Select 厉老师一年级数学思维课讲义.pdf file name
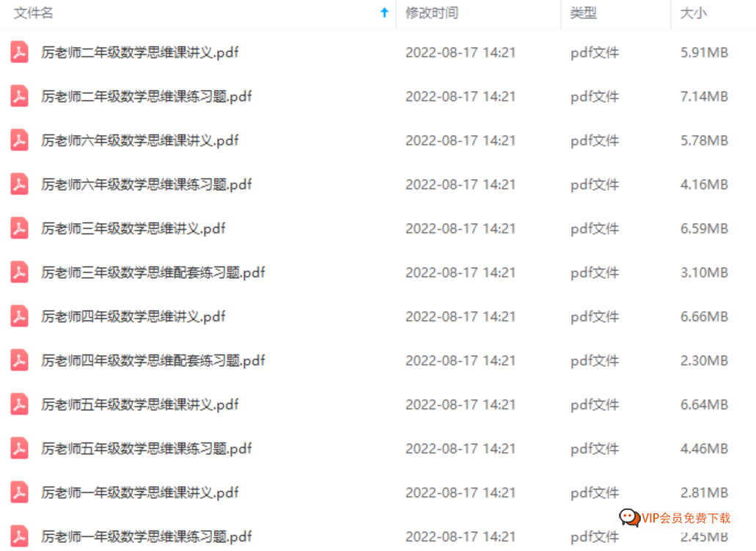The width and height of the screenshot is (756, 551). coord(140,492)
